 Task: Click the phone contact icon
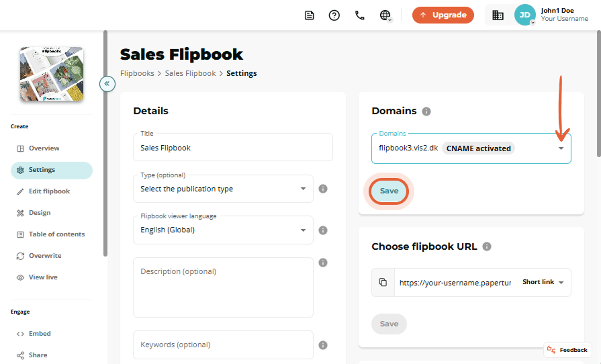tap(359, 15)
